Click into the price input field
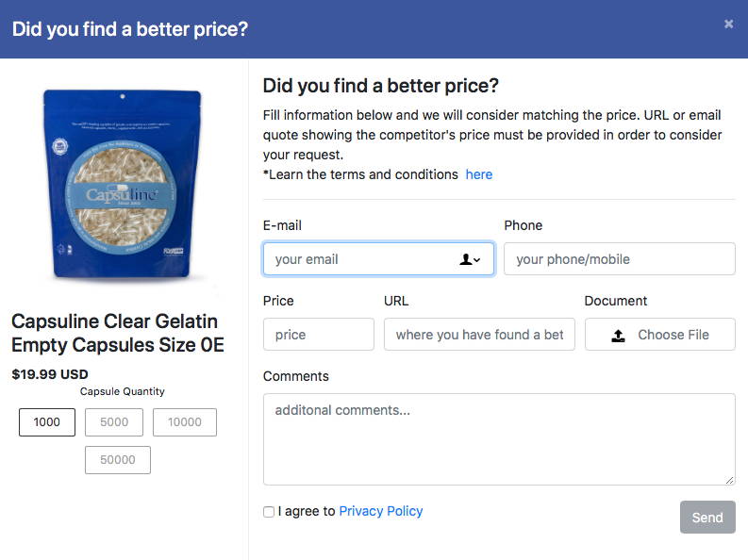 (319, 335)
